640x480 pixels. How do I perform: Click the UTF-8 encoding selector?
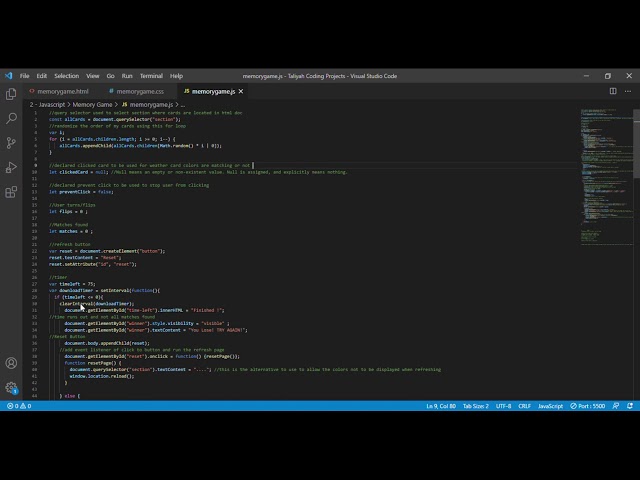tap(503, 406)
